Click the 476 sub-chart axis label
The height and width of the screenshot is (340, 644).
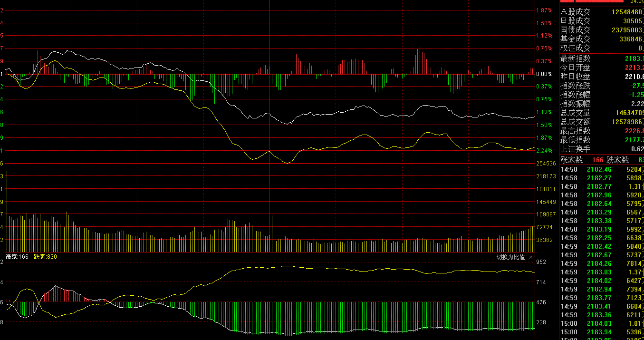tap(541, 302)
